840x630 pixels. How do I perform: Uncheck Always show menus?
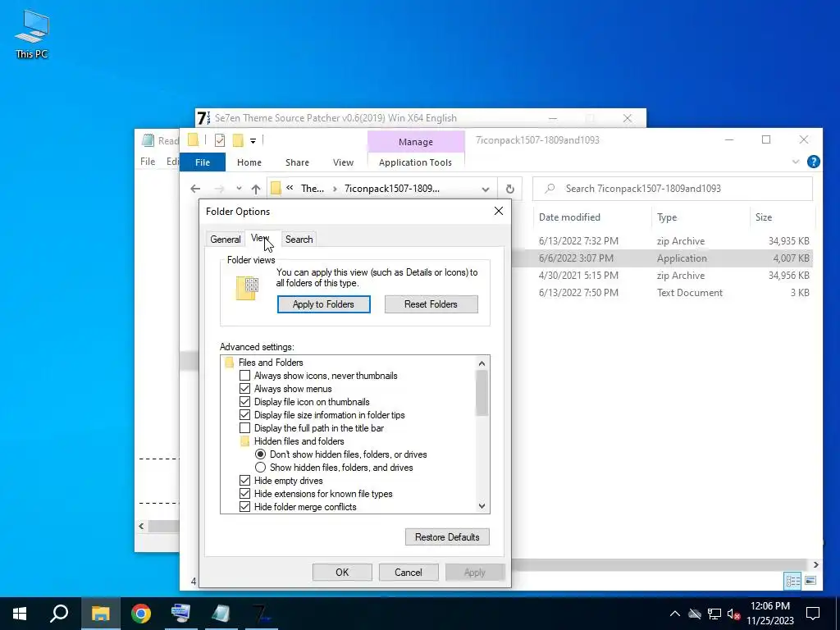[x=244, y=388]
